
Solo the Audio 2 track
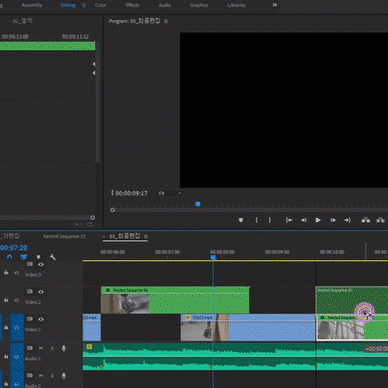pyautogui.click(x=52, y=376)
